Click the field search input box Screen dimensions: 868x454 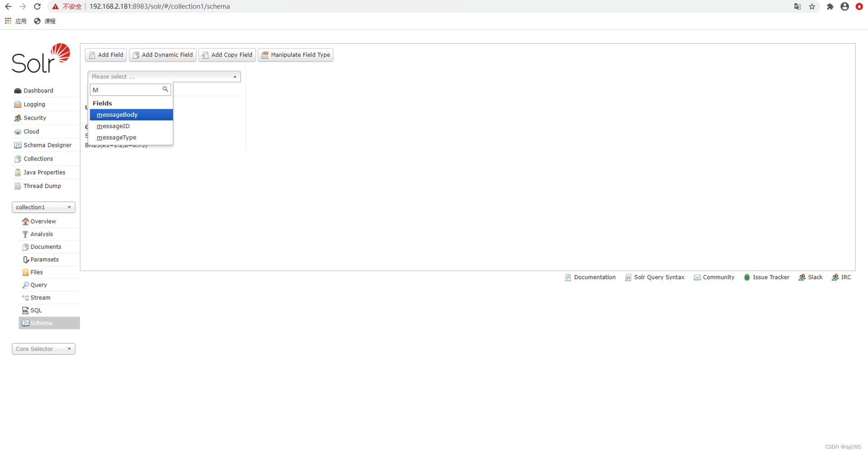(x=130, y=89)
